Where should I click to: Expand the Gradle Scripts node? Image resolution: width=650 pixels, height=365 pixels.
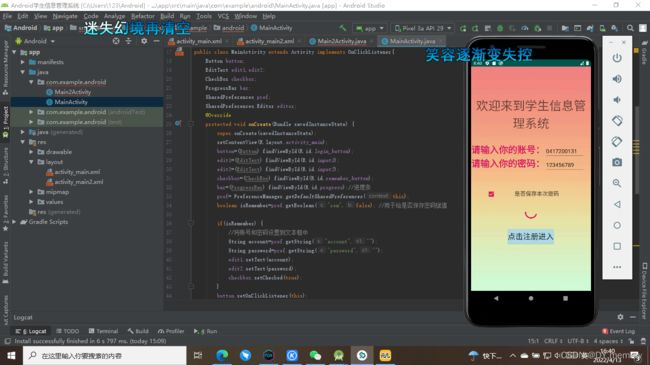[15, 222]
